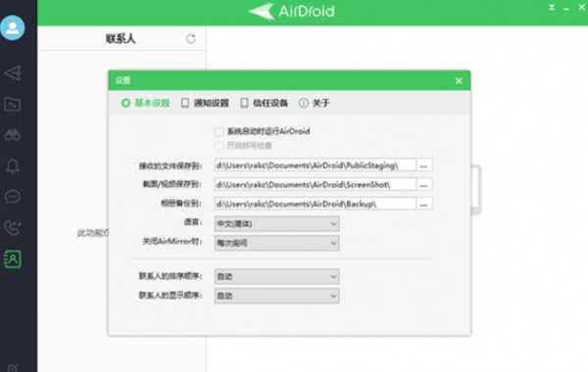The width and height of the screenshot is (588, 372).
Task: Switch to the 关于 tab
Action: pyautogui.click(x=315, y=103)
